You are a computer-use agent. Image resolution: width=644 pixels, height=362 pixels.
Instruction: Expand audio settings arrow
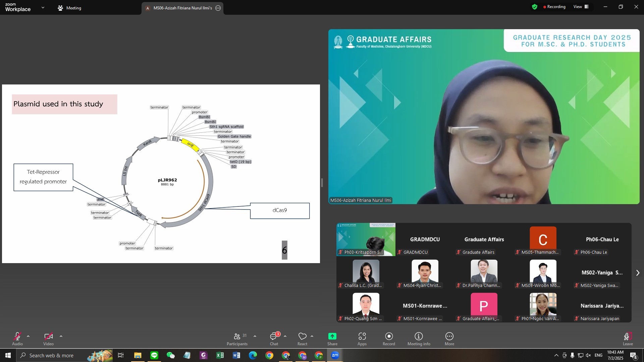tap(28, 336)
